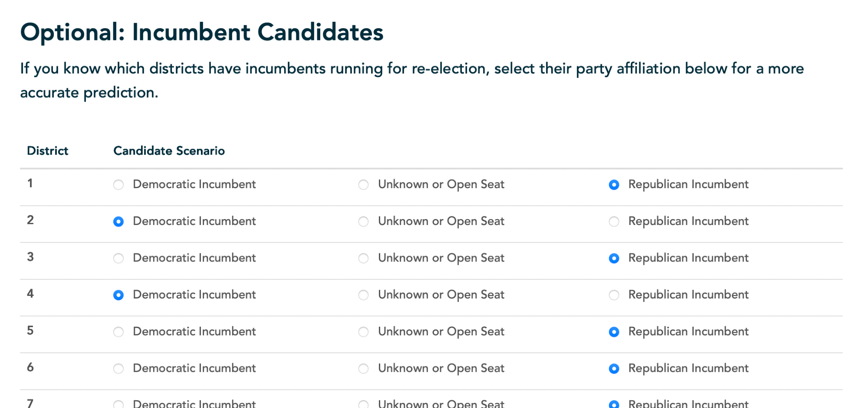Mark District 5 as Unknown or Open Seat
Screen dimensions: 868x408
364,332
